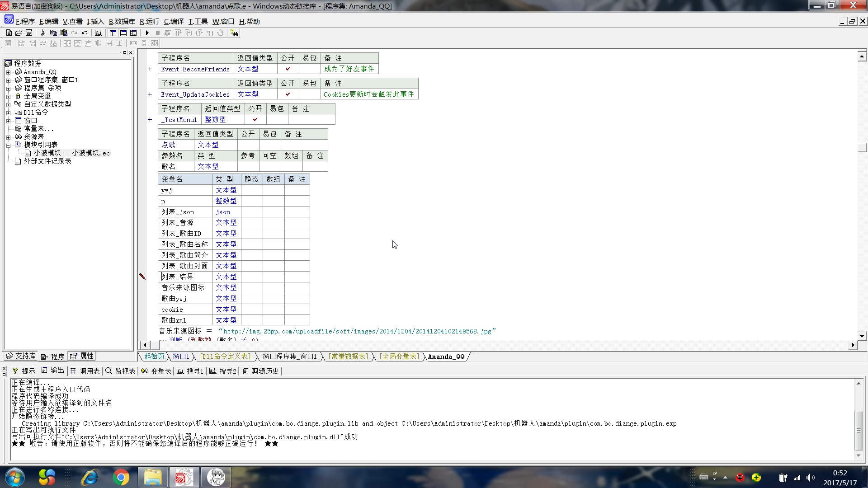Collapse the 模块引用表 tree node
The image size is (868, 488).
(x=8, y=145)
